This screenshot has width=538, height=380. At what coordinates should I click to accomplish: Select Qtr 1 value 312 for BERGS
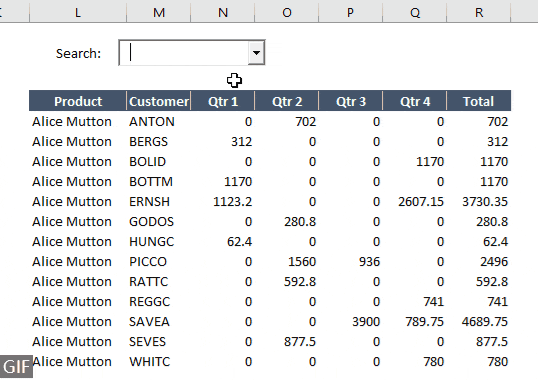click(242, 141)
